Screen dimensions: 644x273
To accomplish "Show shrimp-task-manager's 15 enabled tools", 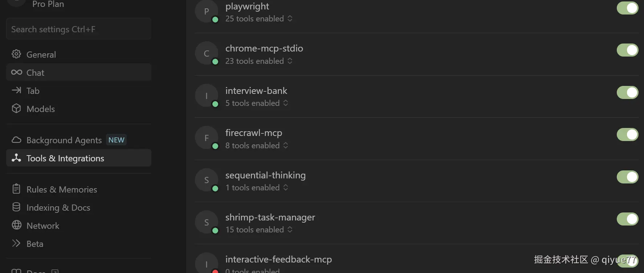I will click(x=258, y=229).
